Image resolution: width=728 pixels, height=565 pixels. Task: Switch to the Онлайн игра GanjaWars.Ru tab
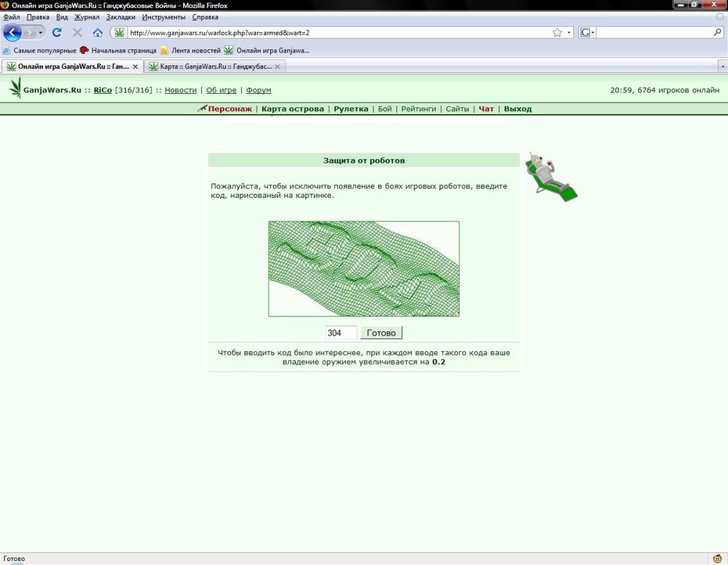(x=73, y=67)
